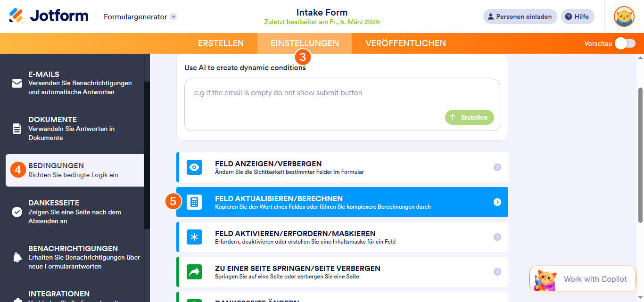Click the green arrow skip-to-page icon
Image resolution: width=644 pixels, height=302 pixels.
pos(194,272)
